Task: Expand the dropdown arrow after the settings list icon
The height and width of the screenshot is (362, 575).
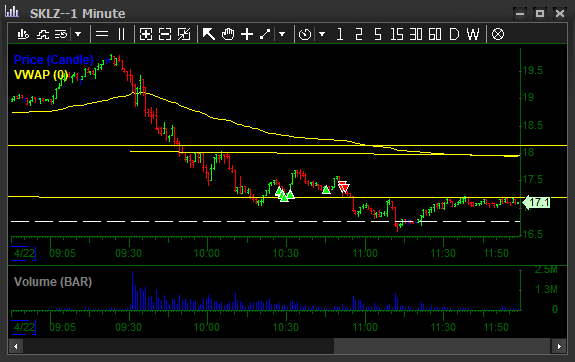Action: coord(78,34)
